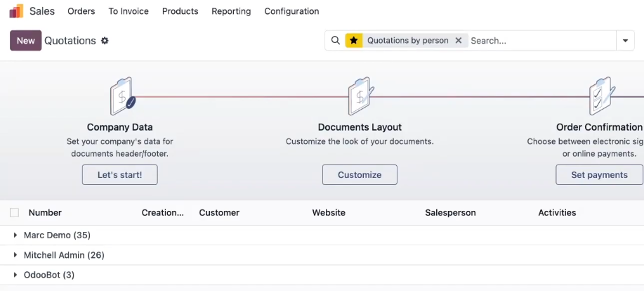644x291 pixels.
Task: Click the Company Data clipboard icon
Action: pyautogui.click(x=122, y=96)
